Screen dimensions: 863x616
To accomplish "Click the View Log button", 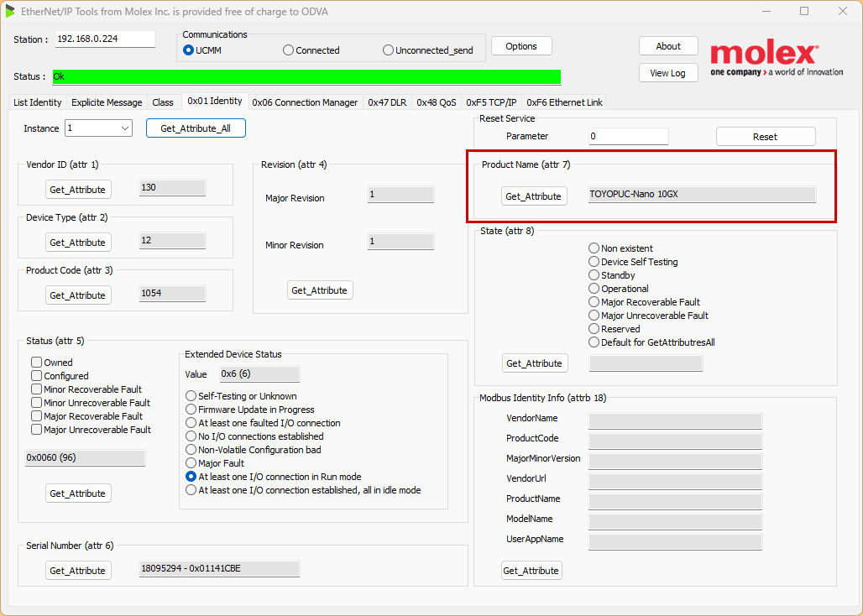I will point(667,73).
